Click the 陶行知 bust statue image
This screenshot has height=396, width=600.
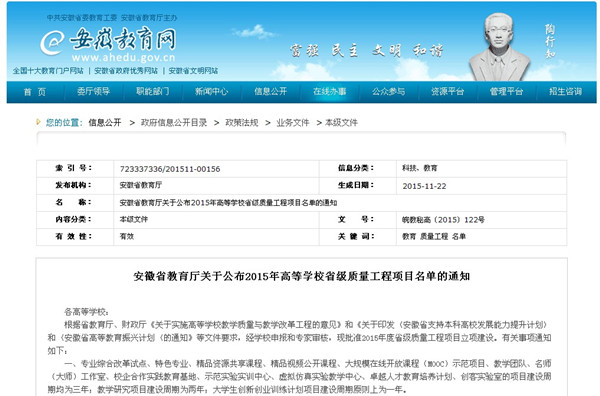pyautogui.click(x=500, y=47)
